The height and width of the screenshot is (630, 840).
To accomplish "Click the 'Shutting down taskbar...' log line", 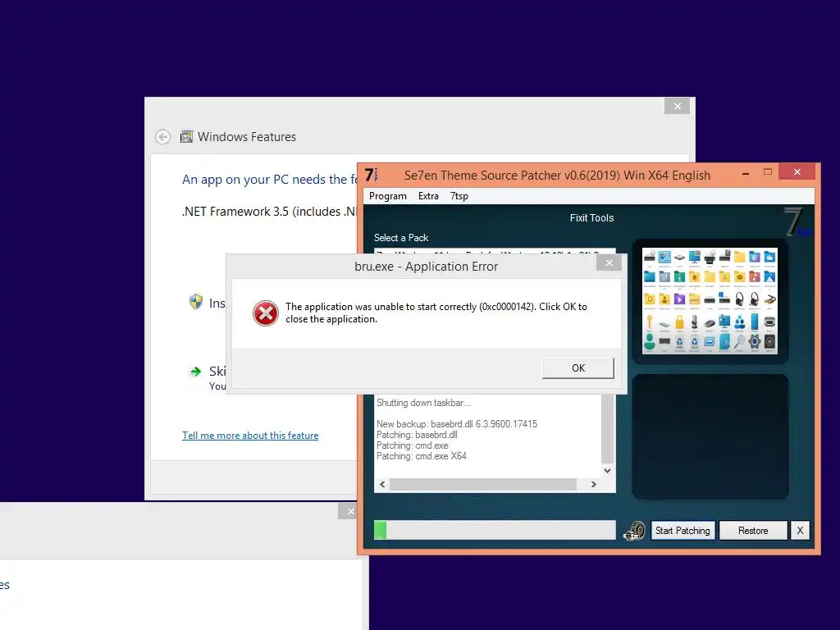I will (x=424, y=403).
